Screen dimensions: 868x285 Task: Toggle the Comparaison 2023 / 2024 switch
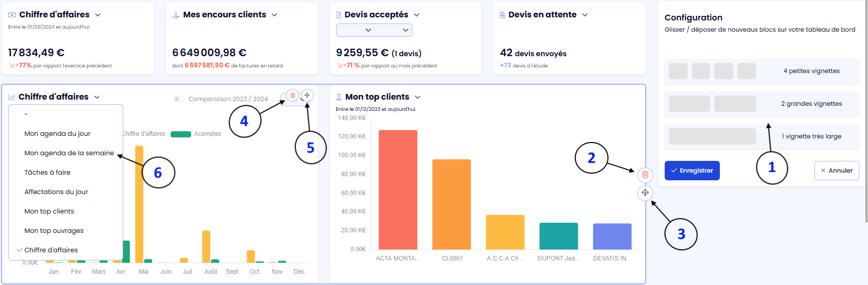pos(179,99)
